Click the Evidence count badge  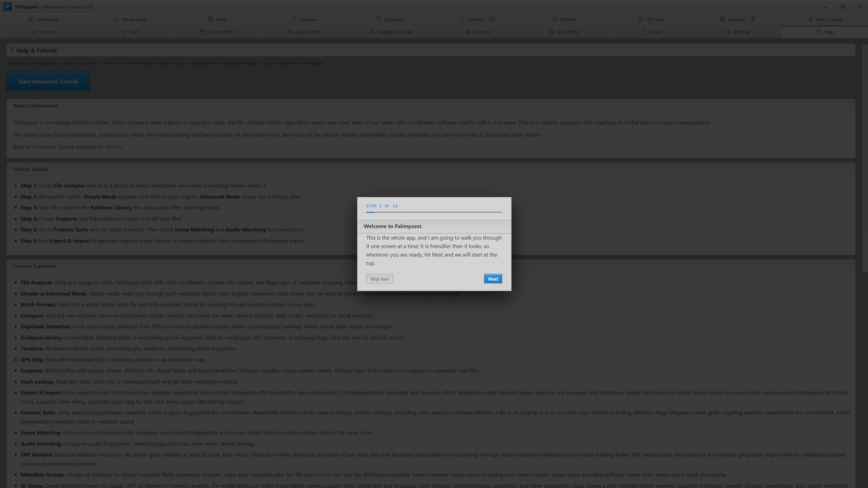click(492, 19)
